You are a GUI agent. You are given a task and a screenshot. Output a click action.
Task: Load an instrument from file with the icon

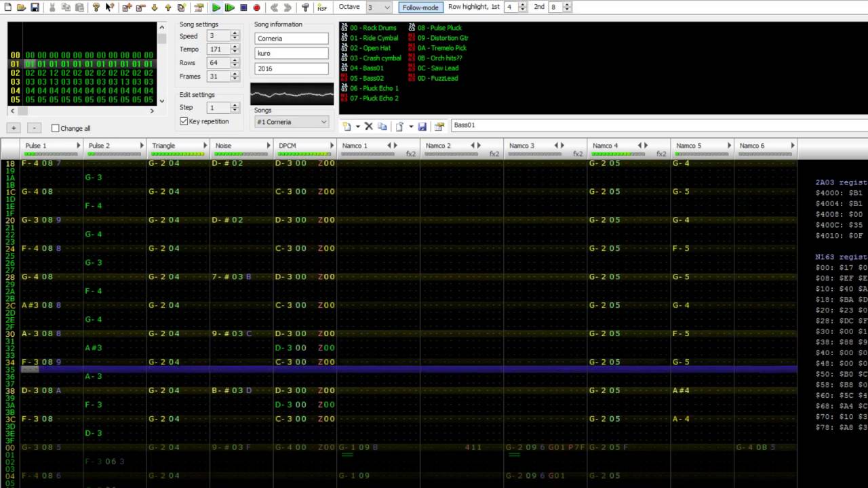tap(400, 126)
